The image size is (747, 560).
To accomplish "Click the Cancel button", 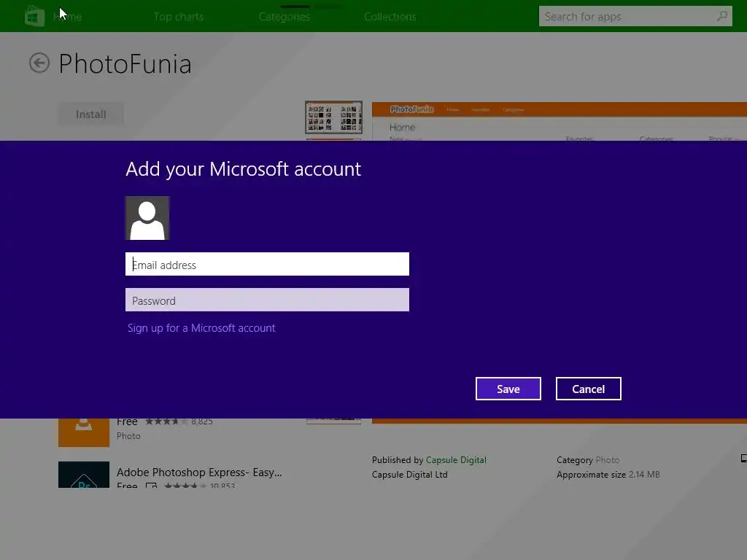I will pyautogui.click(x=589, y=389).
